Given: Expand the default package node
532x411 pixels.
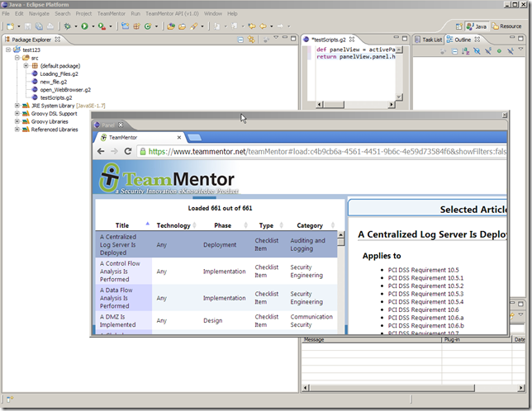Looking at the screenshot, I should pyautogui.click(x=26, y=66).
